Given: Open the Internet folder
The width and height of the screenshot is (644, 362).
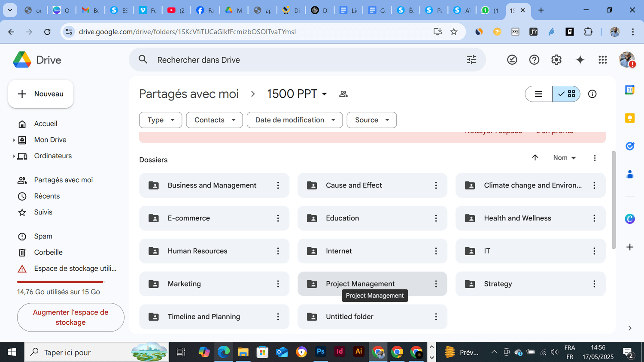Looking at the screenshot, I should pyautogui.click(x=372, y=251).
